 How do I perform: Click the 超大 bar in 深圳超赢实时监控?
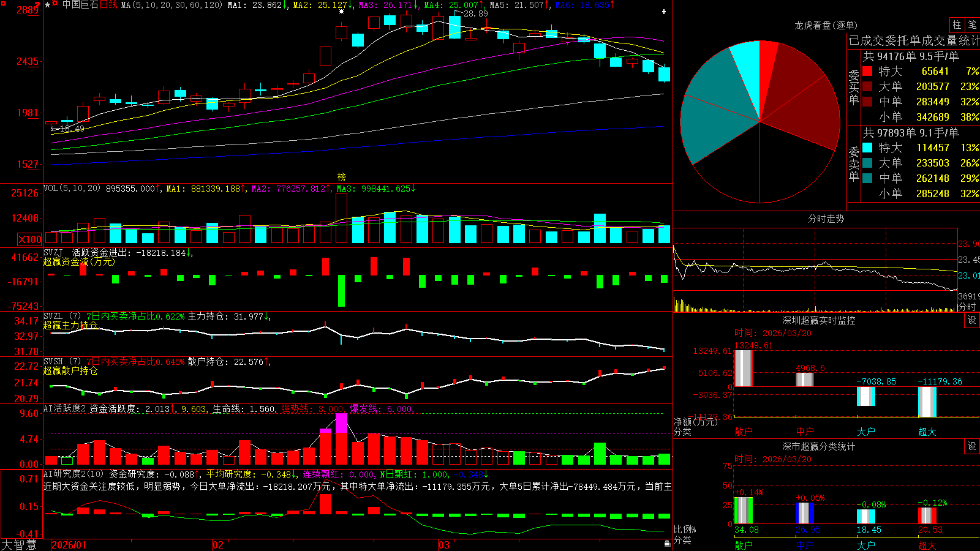(927, 402)
